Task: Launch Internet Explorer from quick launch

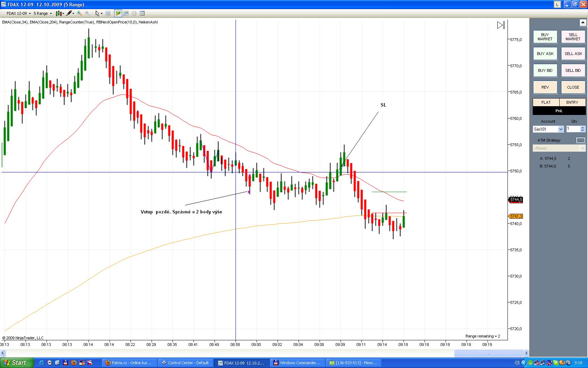Action: (x=41, y=363)
